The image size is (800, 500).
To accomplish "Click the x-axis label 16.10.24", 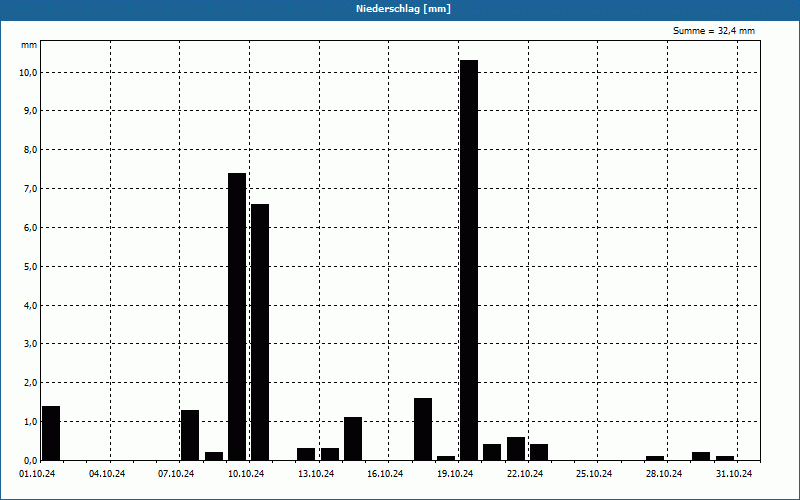I will pos(385,474).
